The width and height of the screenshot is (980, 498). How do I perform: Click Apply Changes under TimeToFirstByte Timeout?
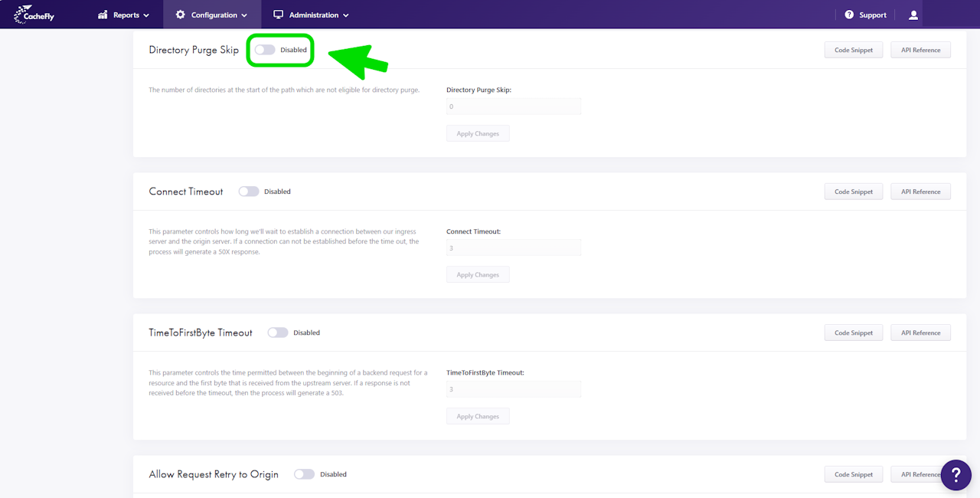(x=478, y=417)
